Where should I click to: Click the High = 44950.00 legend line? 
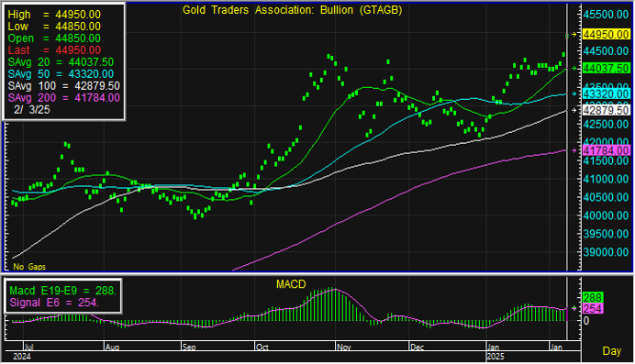54,15
